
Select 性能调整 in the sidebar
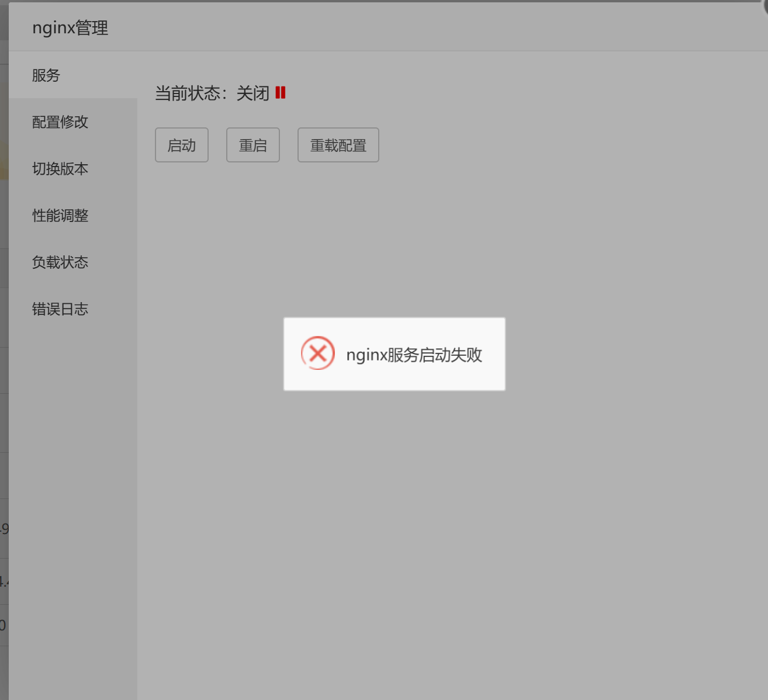pos(73,215)
